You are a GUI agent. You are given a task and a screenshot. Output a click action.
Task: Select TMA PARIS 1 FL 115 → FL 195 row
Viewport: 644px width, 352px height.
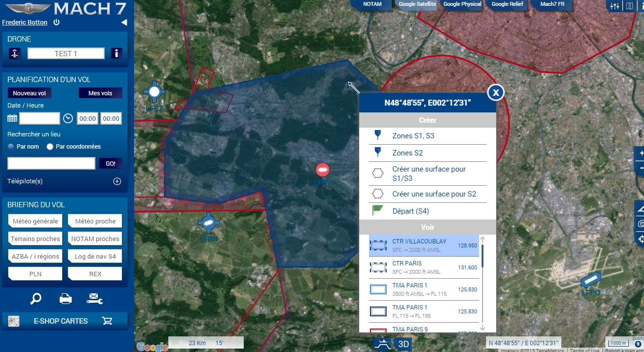point(424,311)
